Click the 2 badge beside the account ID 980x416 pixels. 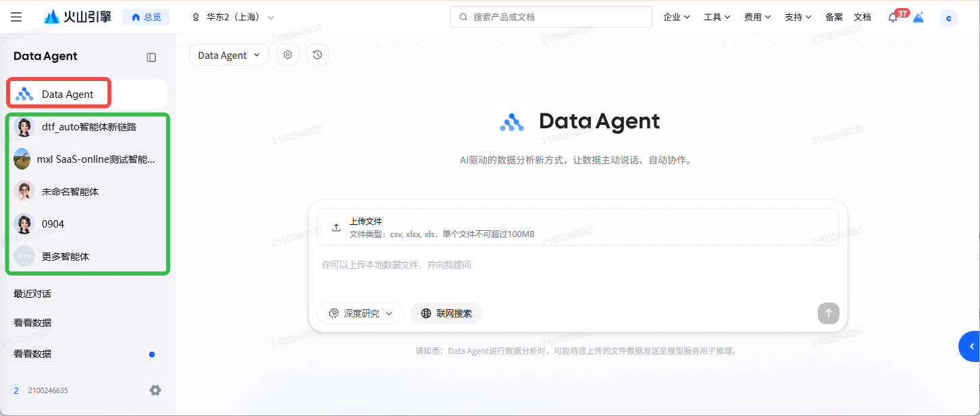(x=16, y=390)
